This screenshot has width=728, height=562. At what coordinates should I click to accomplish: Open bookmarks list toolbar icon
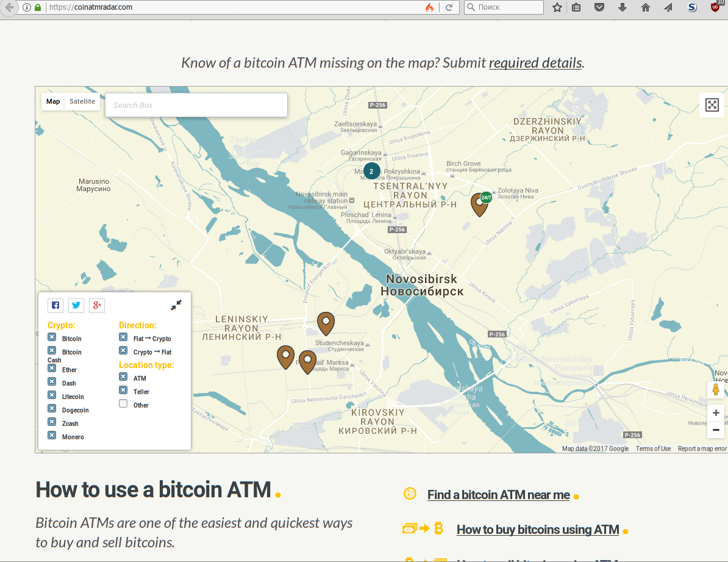point(576,7)
